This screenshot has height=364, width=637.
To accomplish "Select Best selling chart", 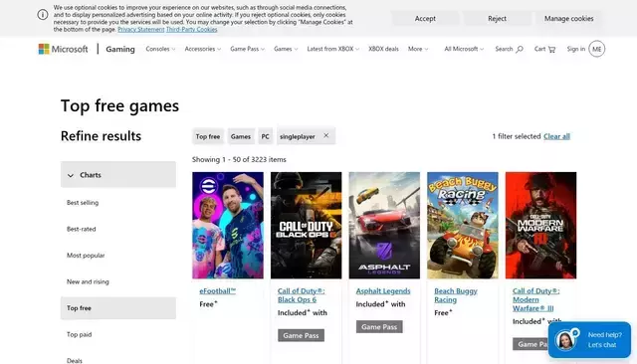I will tap(83, 203).
